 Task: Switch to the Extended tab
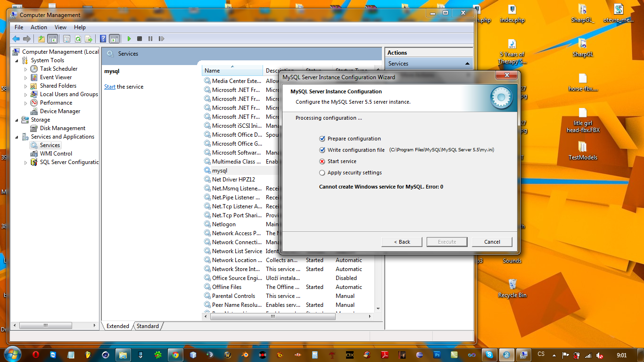pyautogui.click(x=118, y=326)
